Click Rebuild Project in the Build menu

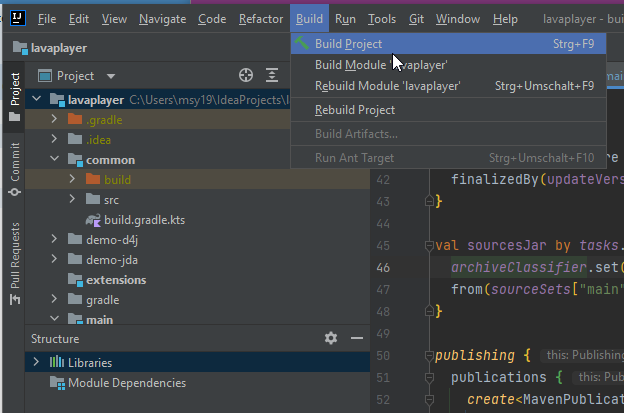coord(355,110)
